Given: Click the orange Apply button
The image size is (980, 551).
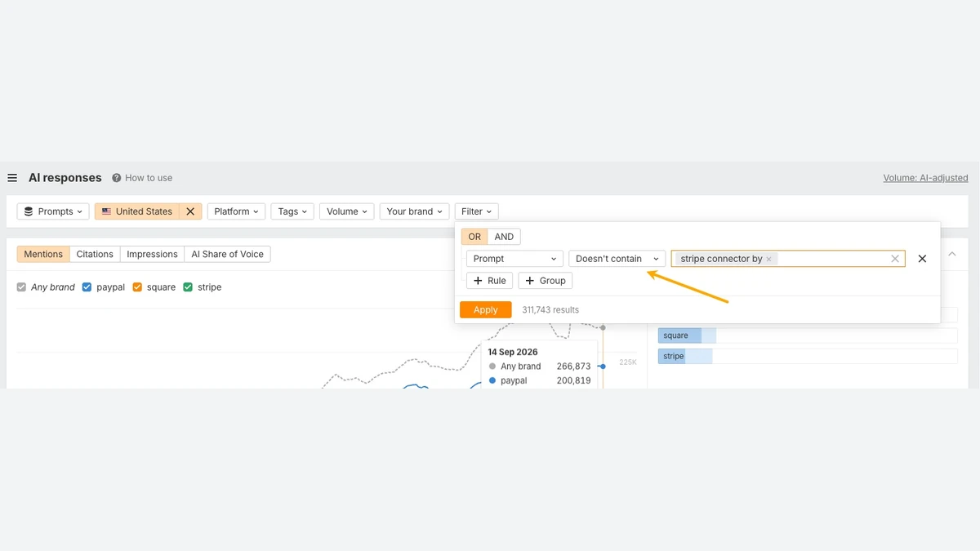Looking at the screenshot, I should [x=485, y=310].
